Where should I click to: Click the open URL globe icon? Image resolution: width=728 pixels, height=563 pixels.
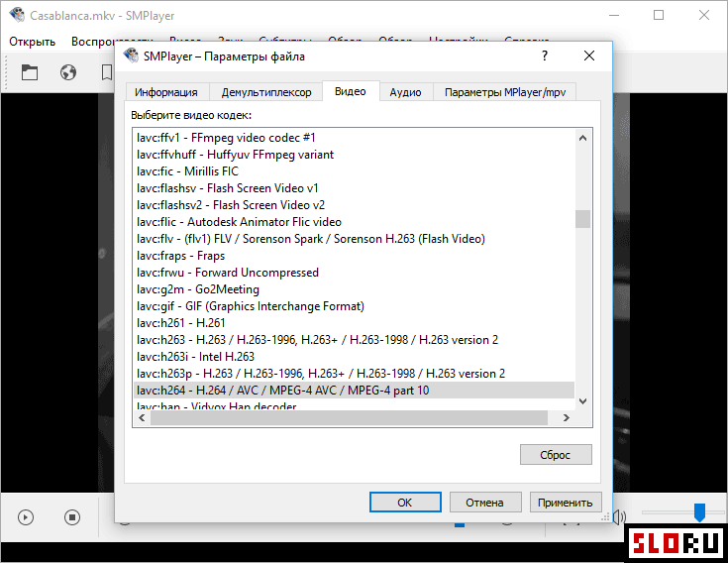coord(68,72)
